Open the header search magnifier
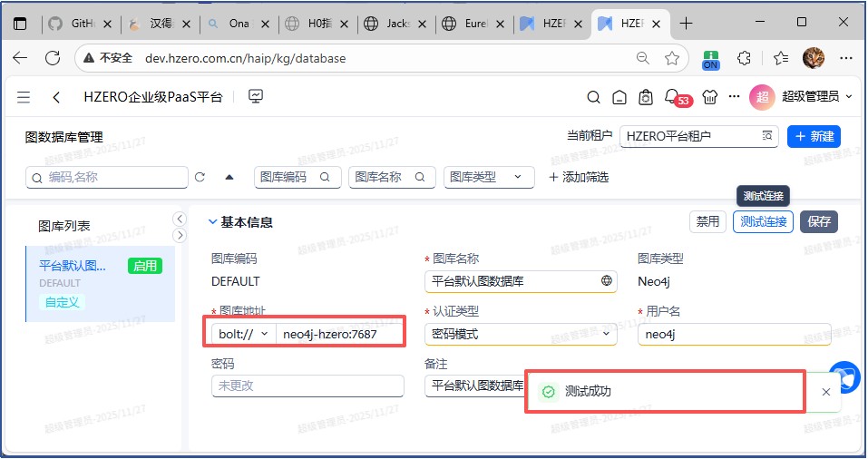Viewport: 868px width, 459px height. click(x=593, y=97)
